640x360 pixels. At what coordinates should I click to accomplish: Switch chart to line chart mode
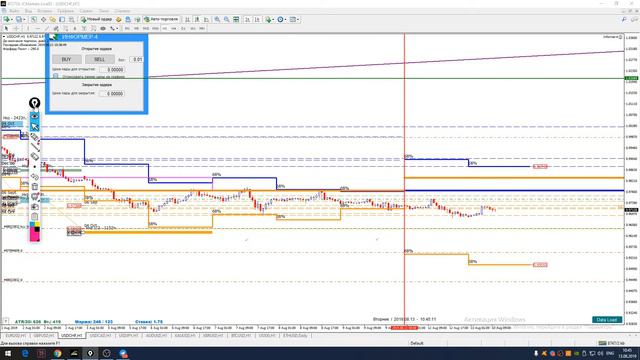[206, 19]
